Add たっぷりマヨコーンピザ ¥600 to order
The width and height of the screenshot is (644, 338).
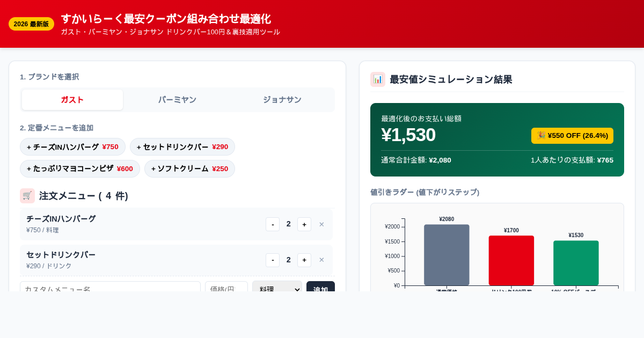(80, 168)
